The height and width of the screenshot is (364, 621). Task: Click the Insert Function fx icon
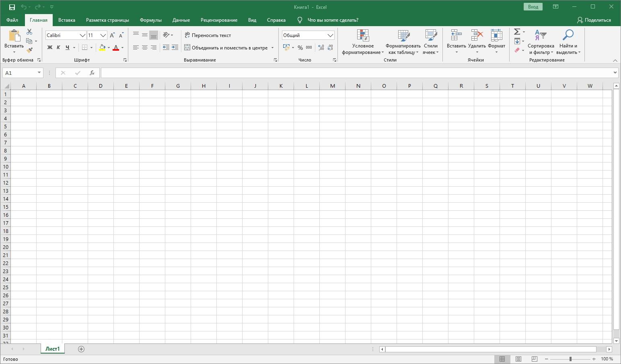point(92,73)
